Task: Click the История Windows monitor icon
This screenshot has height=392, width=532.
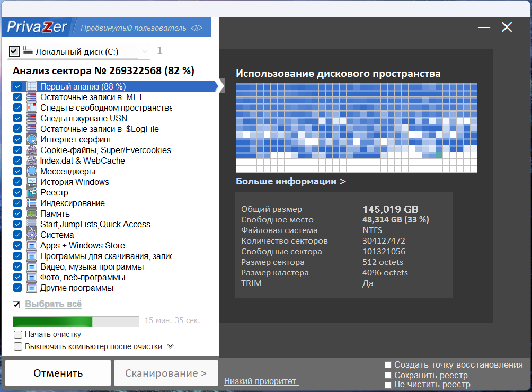Action: [32, 182]
